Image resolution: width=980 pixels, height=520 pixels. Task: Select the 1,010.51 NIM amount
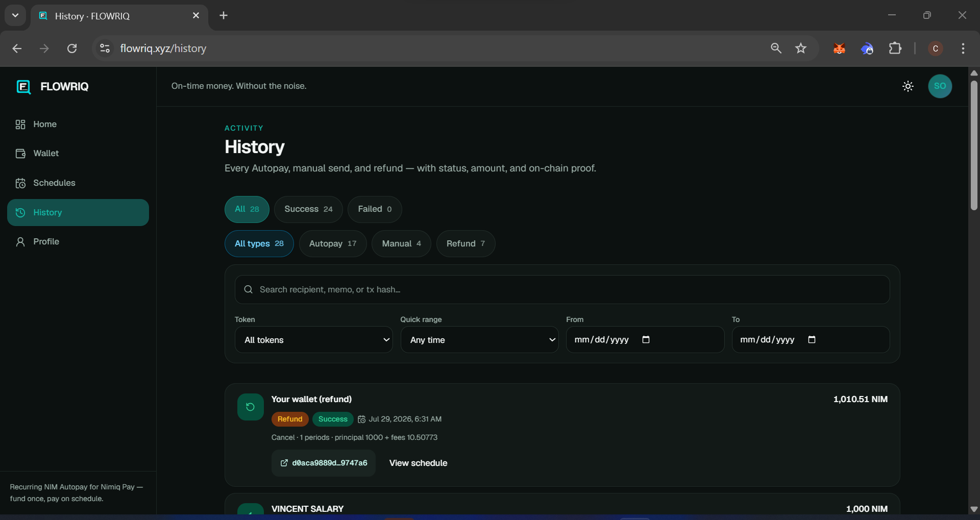[860, 400]
